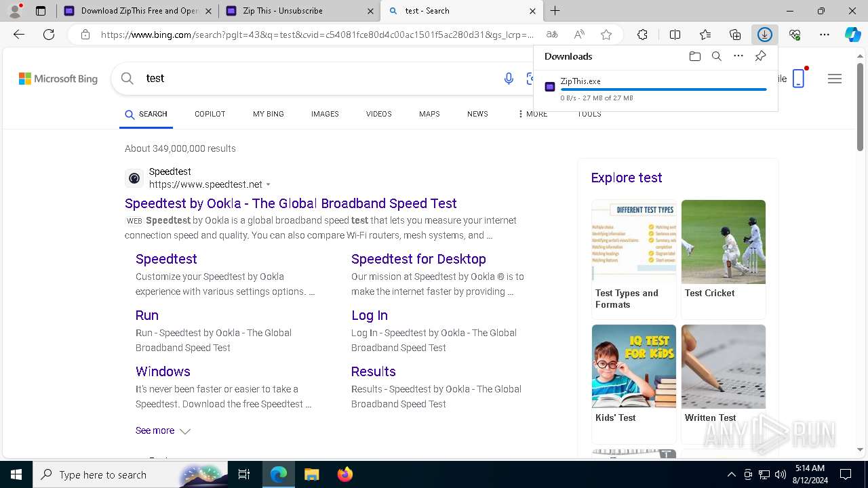The height and width of the screenshot is (488, 868).
Task: Click the ZipThis.exe download progress bar
Action: click(x=663, y=89)
